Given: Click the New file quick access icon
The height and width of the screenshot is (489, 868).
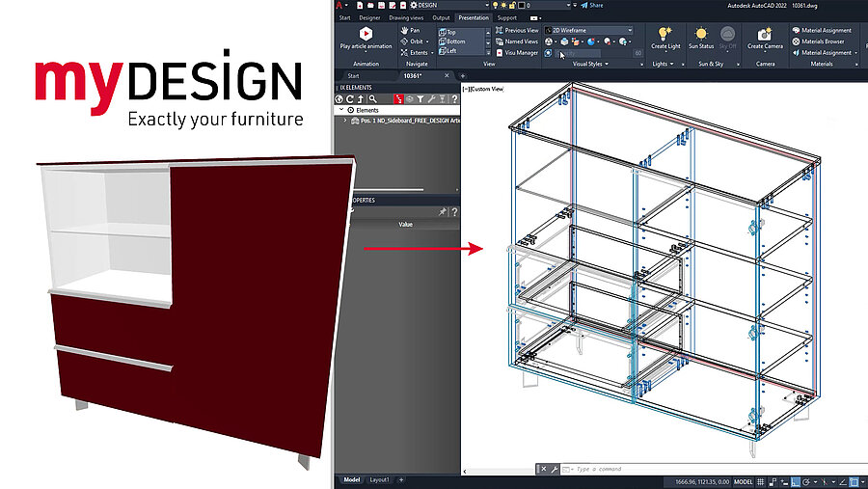Looking at the screenshot, I should (360, 5).
